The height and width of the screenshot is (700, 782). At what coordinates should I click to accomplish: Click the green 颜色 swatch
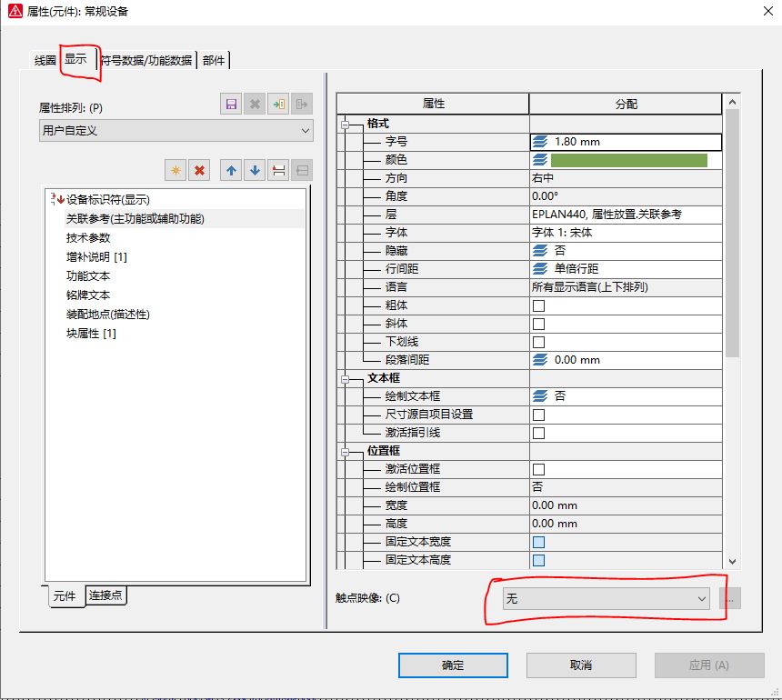(x=628, y=160)
